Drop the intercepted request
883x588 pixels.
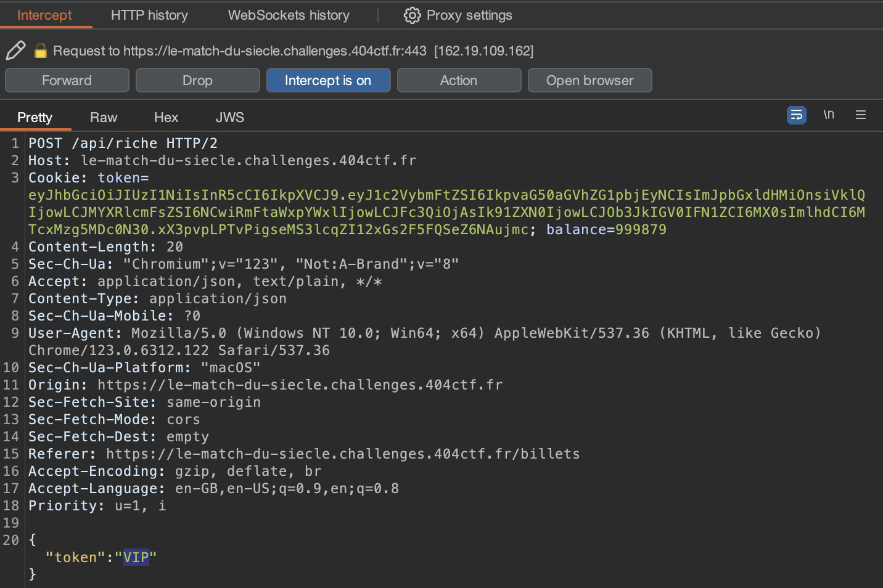pyautogui.click(x=197, y=81)
